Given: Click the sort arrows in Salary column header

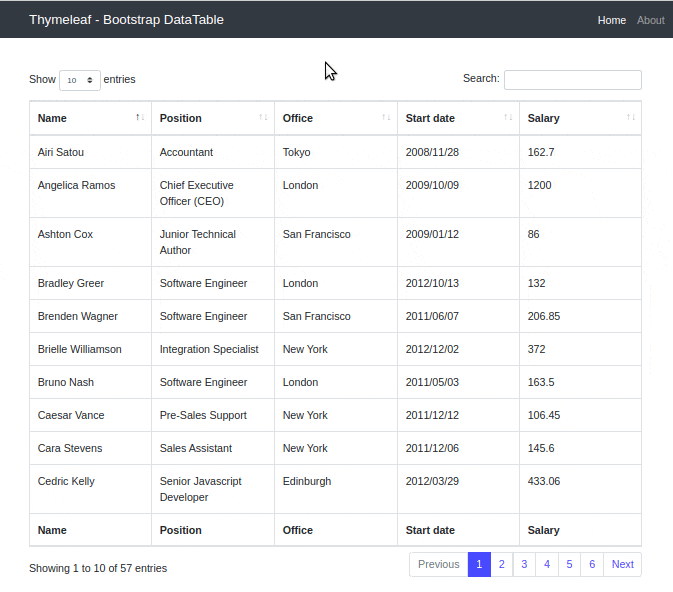Looking at the screenshot, I should 631,118.
